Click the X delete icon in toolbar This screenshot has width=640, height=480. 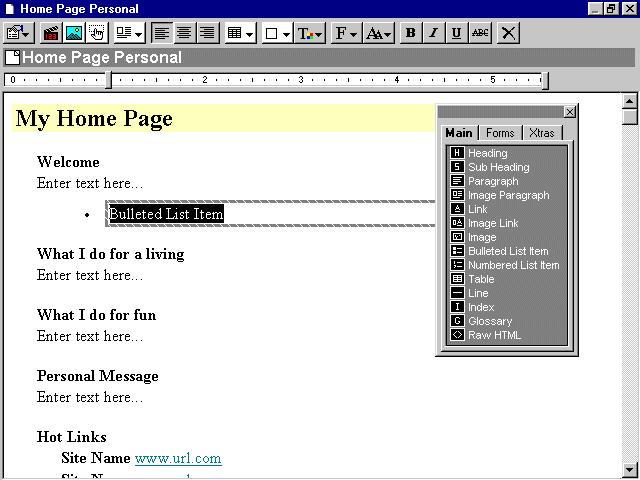pos(509,33)
